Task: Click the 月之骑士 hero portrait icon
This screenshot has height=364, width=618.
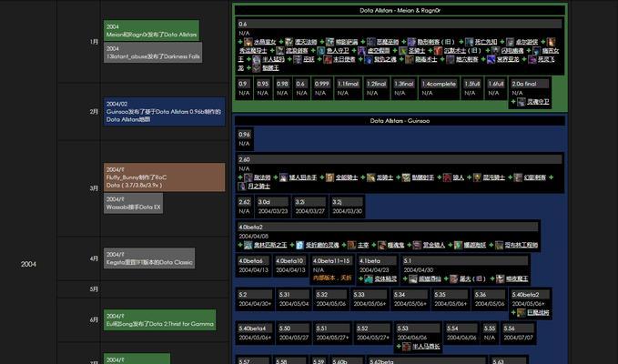Action: click(242, 186)
